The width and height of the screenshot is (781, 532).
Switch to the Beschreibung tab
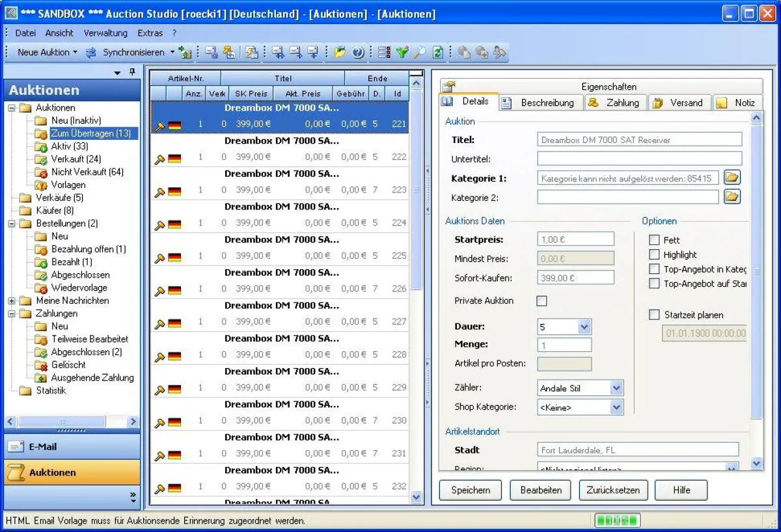(x=547, y=103)
